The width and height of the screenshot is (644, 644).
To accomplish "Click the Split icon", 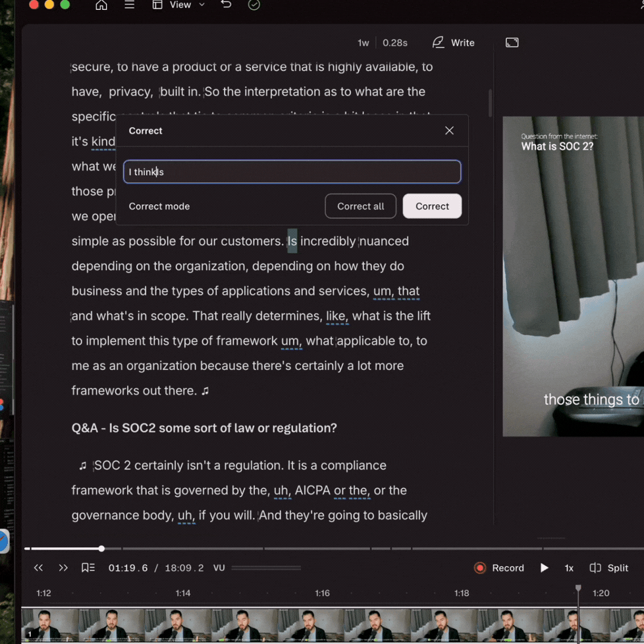I will (595, 568).
